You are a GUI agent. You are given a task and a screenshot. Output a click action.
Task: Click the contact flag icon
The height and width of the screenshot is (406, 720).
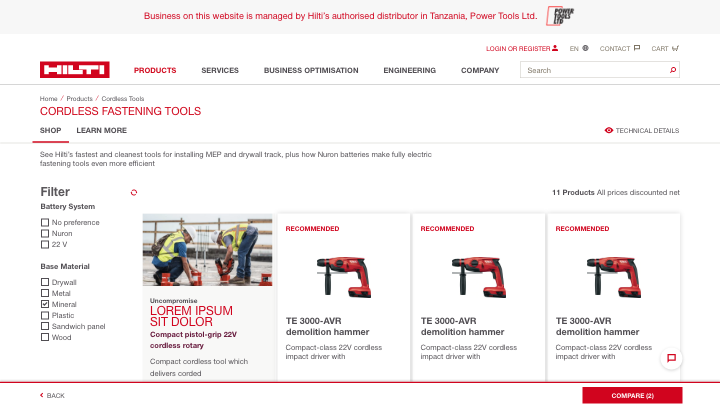(636, 48)
